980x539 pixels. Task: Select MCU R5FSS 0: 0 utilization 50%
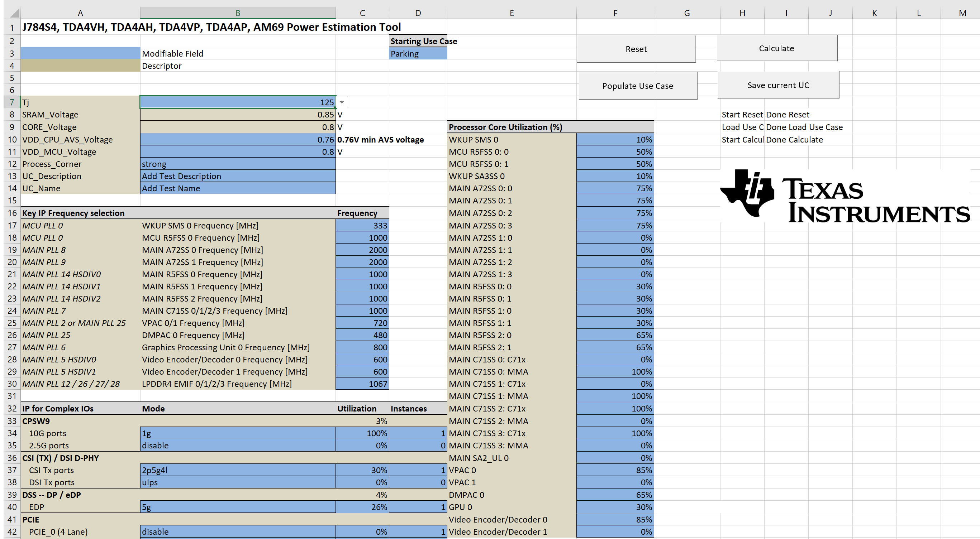[615, 151]
